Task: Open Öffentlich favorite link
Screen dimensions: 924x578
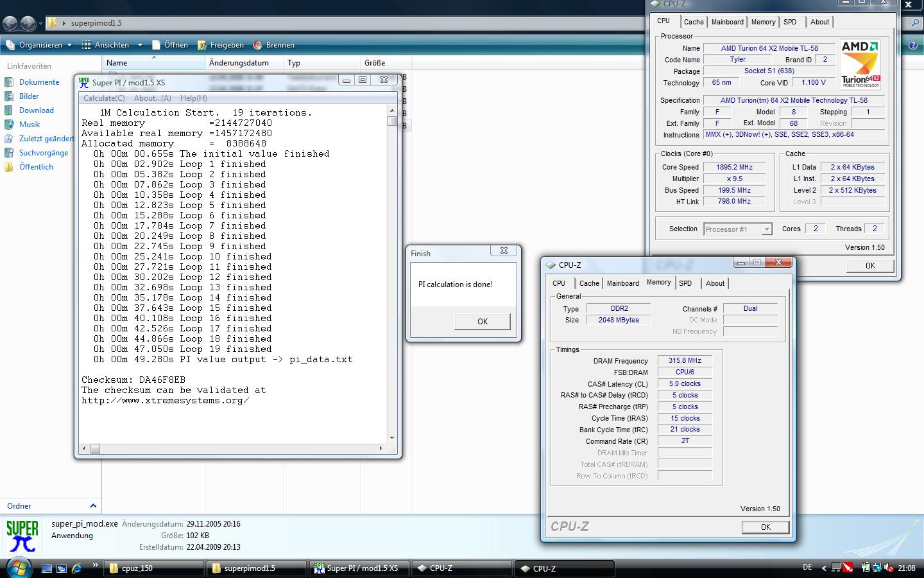Action: 36,167
